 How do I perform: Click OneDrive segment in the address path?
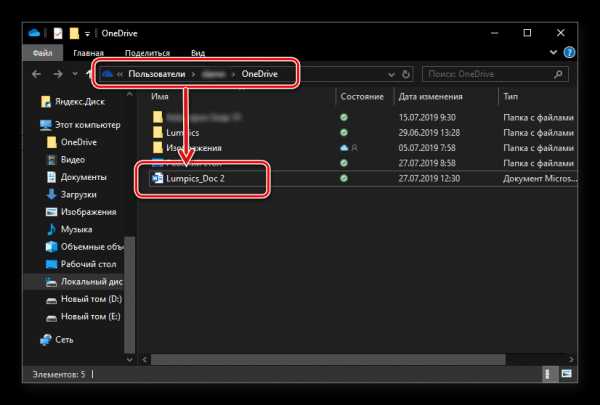259,74
